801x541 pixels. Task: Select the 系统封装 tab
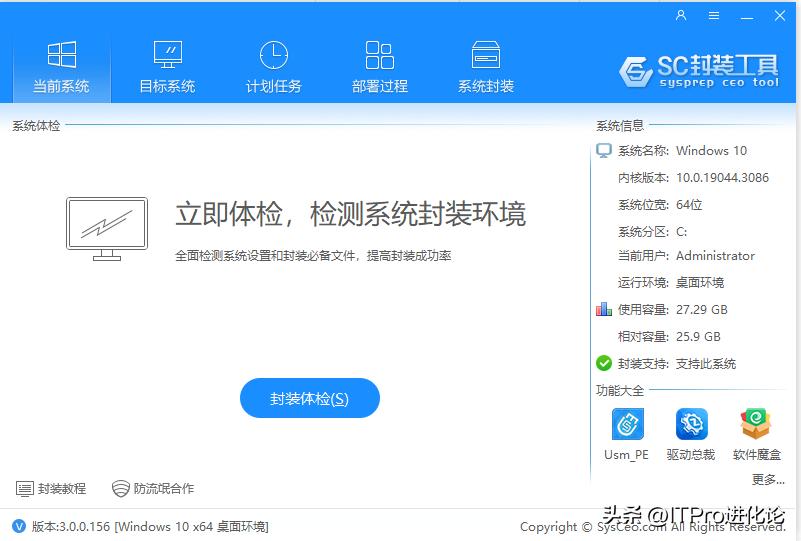(x=486, y=67)
